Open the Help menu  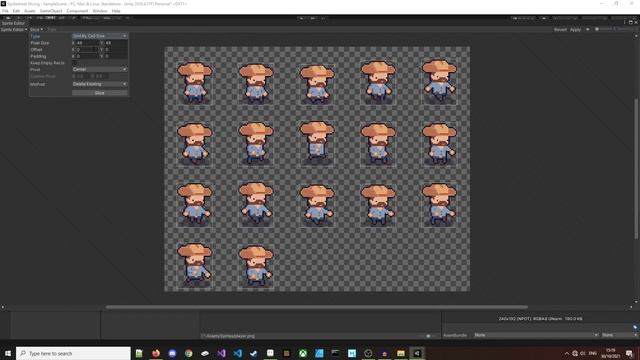(116, 11)
